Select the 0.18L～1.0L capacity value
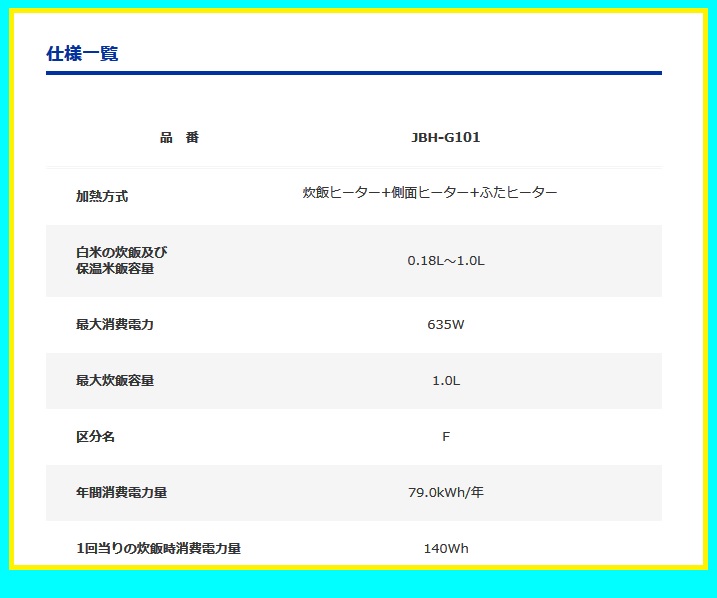The height and width of the screenshot is (598, 717). pyautogui.click(x=445, y=261)
